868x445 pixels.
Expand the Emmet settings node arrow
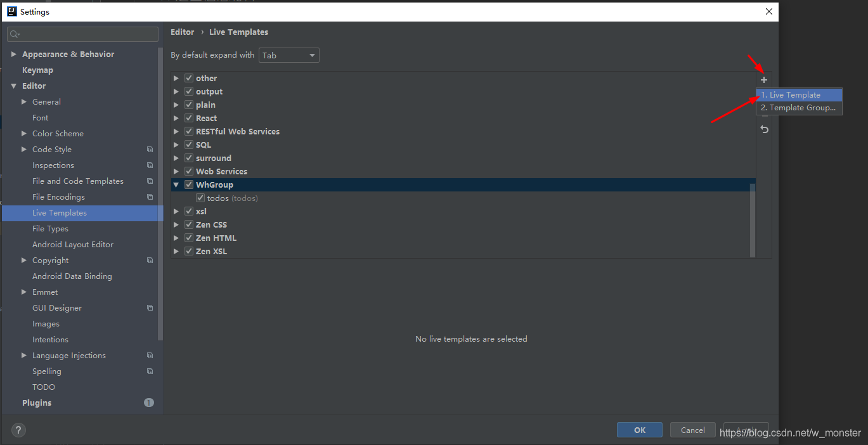24,292
